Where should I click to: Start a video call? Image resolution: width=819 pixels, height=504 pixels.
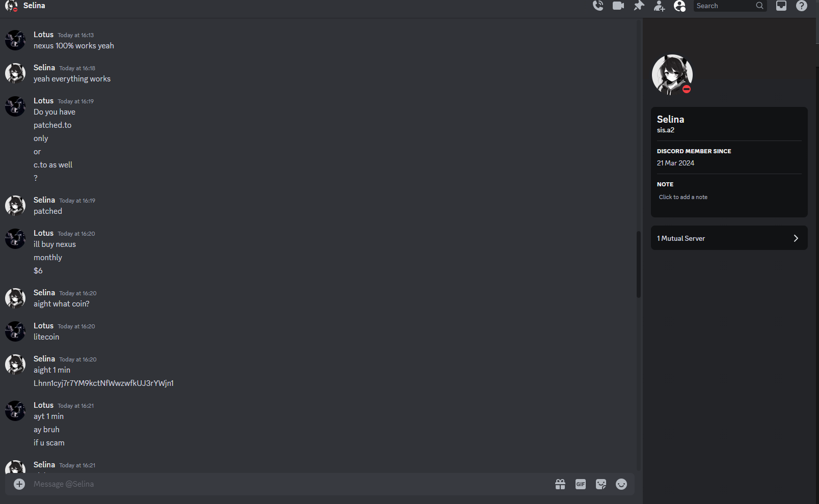618,6
